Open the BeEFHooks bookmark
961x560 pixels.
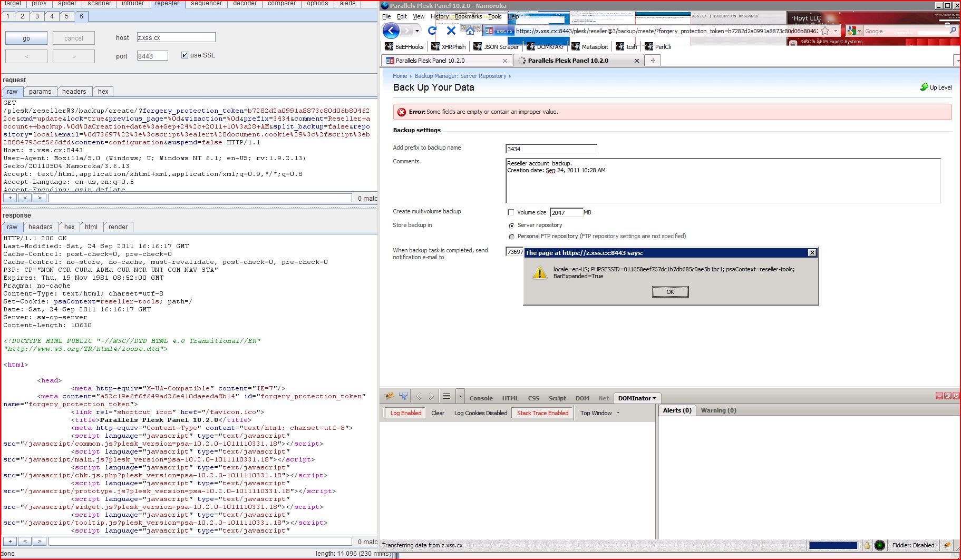pyautogui.click(x=404, y=47)
